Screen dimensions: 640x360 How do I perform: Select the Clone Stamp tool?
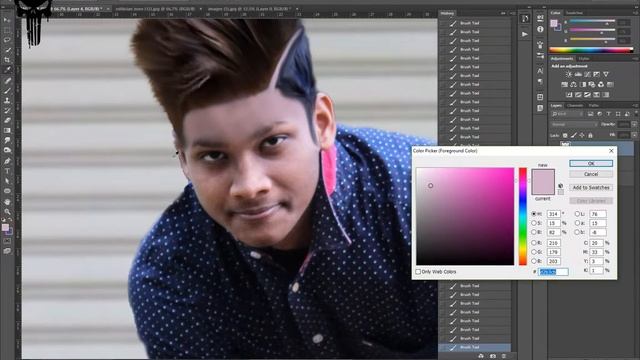7,100
